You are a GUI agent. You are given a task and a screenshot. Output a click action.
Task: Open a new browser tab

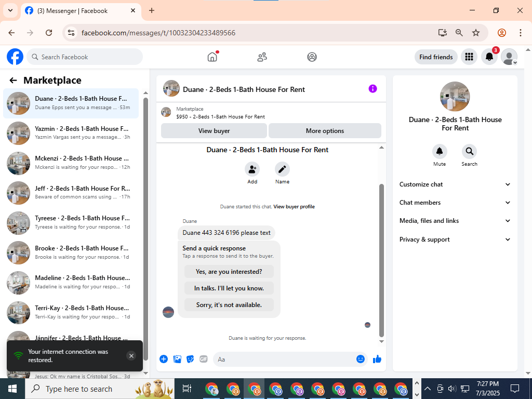click(x=152, y=10)
